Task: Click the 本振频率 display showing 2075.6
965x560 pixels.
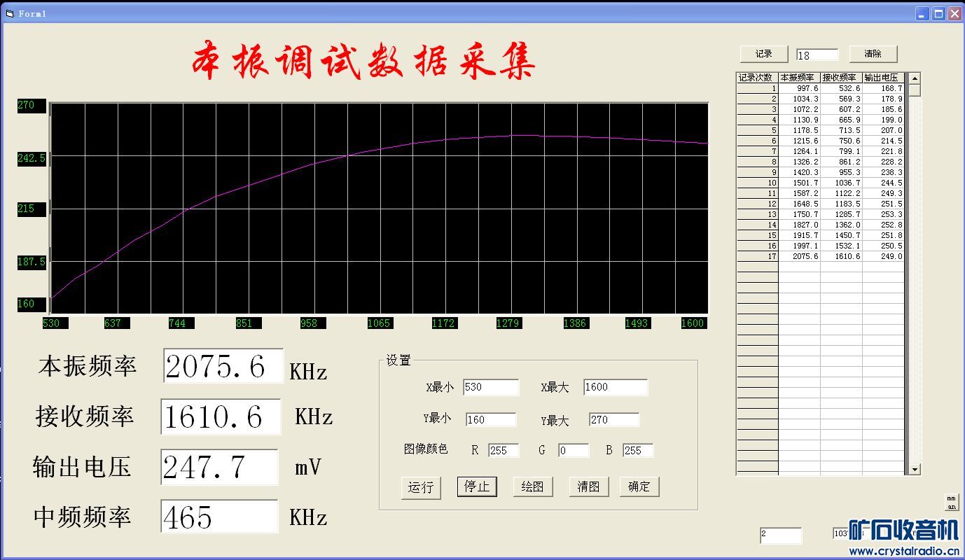Action: point(223,366)
